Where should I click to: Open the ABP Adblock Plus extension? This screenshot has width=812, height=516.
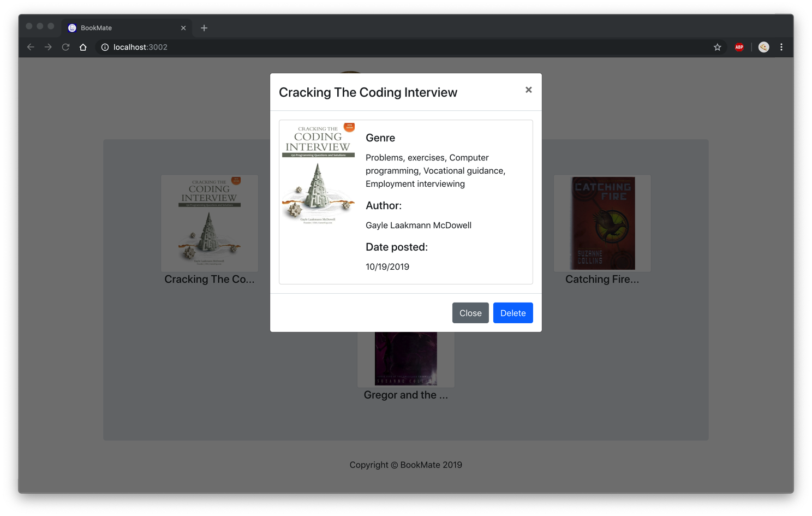click(739, 47)
